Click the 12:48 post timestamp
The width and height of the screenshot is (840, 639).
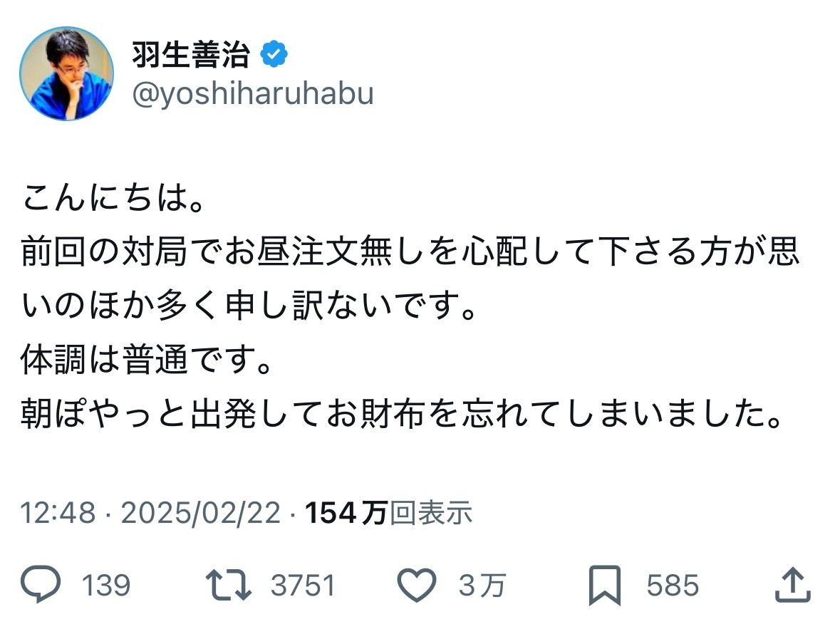coord(57,512)
